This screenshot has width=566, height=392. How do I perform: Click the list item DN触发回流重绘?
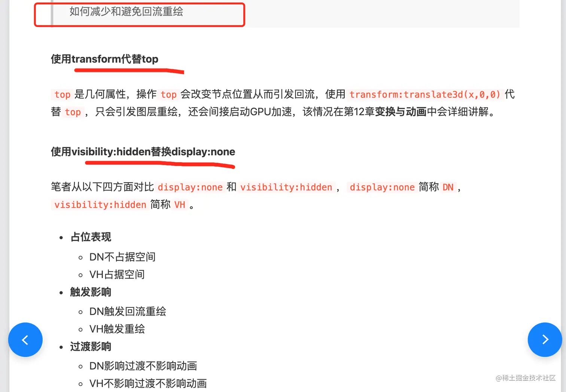tap(127, 312)
